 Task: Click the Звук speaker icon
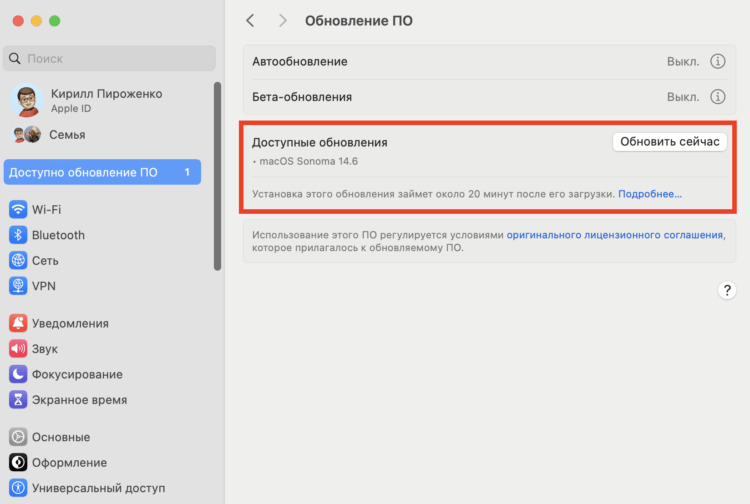[x=18, y=349]
